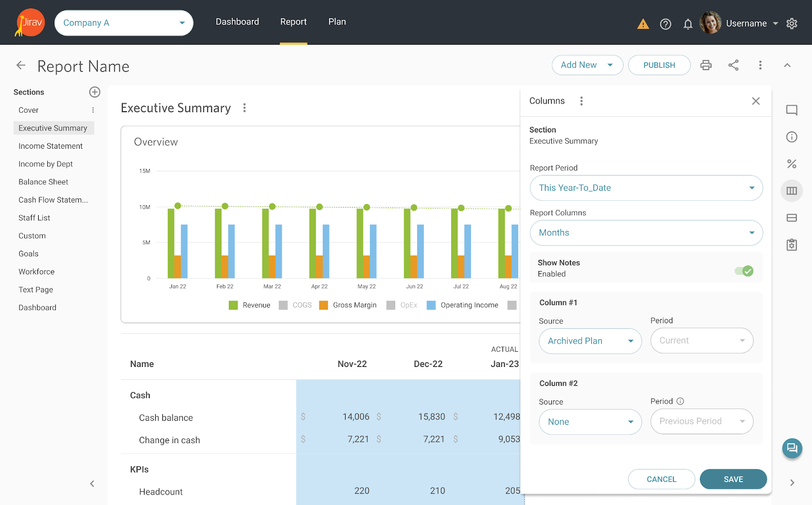Open the notifications bell

[688, 24]
